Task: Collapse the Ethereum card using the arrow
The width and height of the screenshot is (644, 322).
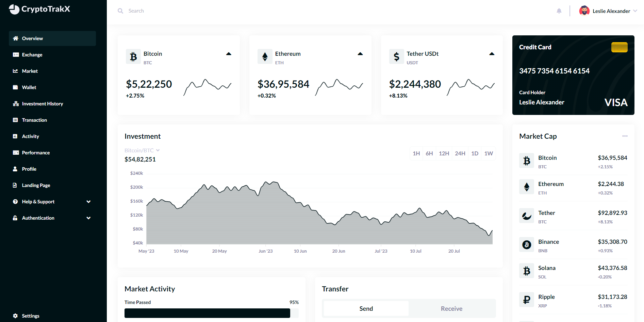Action: coord(360,53)
